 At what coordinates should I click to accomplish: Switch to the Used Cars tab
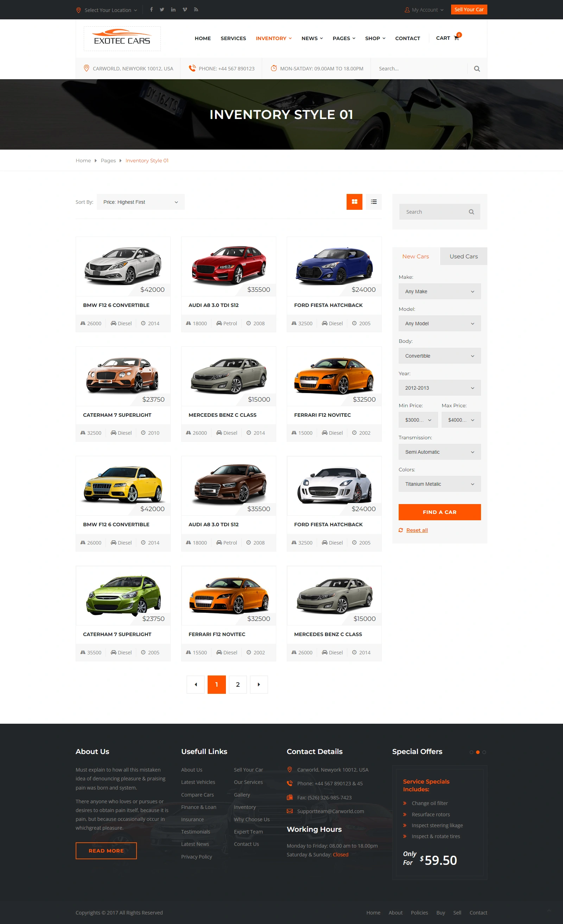[x=463, y=256]
